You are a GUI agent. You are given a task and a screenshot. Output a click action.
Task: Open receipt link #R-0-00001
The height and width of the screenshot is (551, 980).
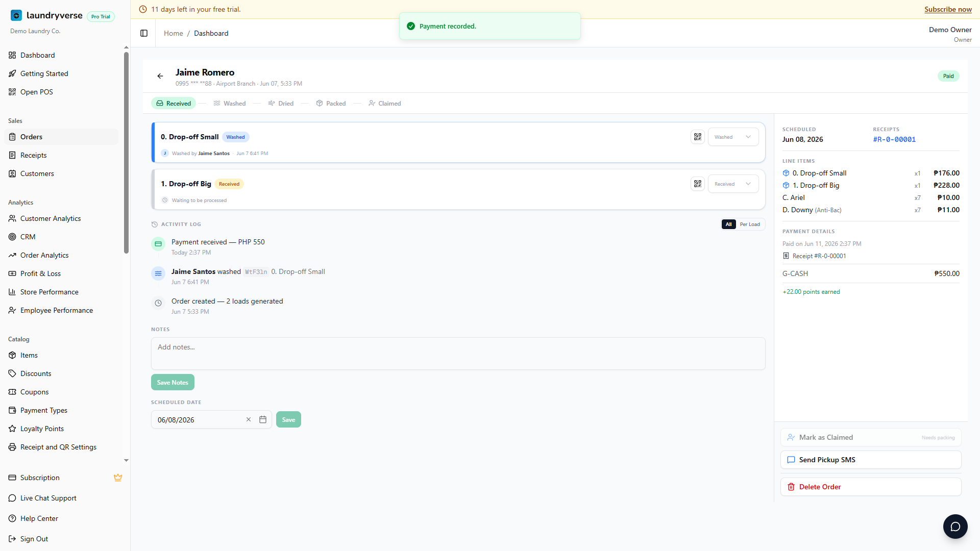894,139
